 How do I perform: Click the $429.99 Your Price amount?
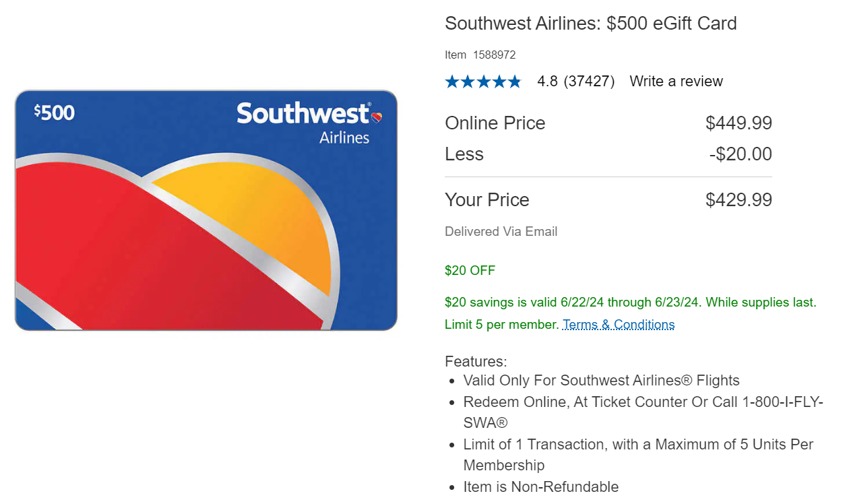pos(738,200)
